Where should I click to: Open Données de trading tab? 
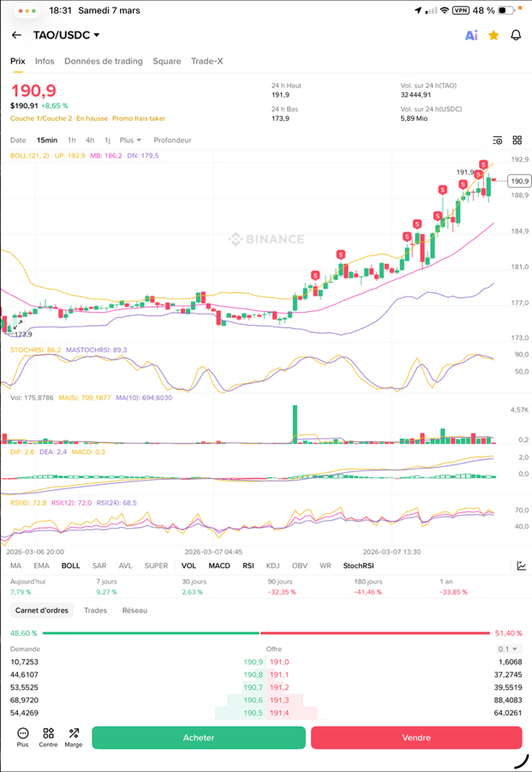tap(104, 61)
